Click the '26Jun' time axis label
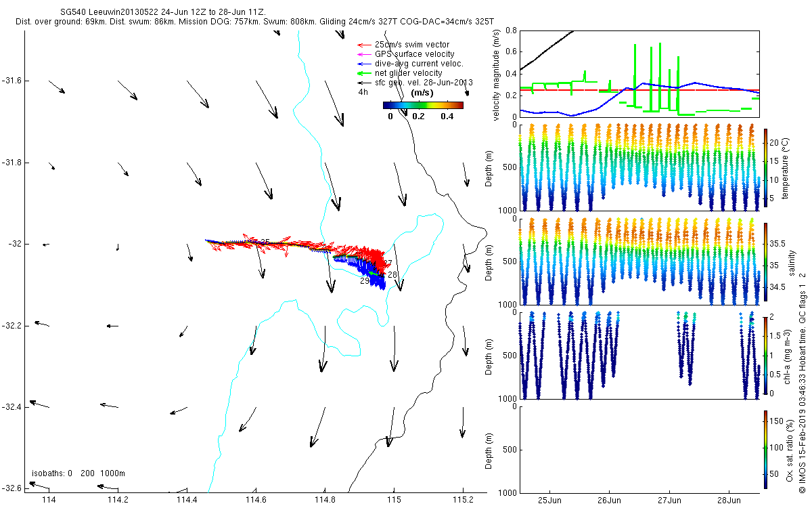Viewport: 812px width, 508px height. [x=609, y=501]
